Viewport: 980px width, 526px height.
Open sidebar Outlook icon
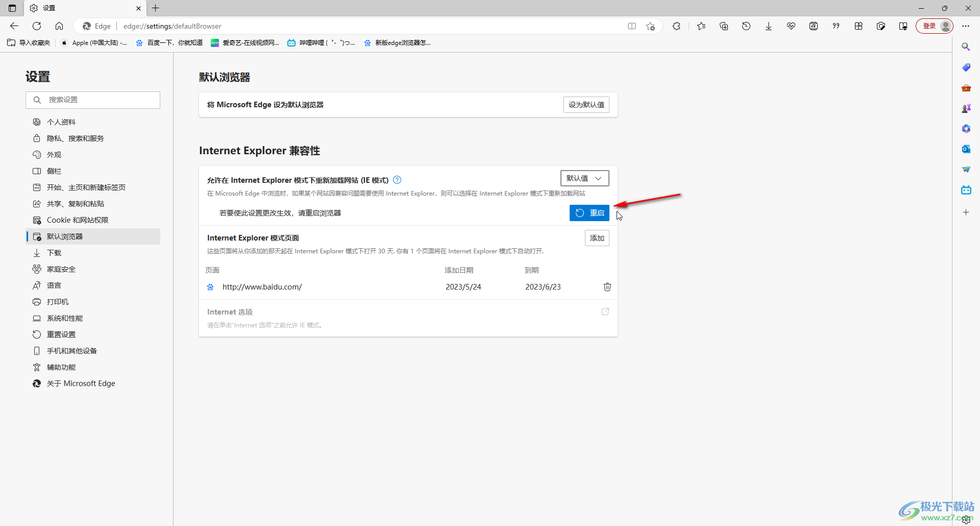[966, 149]
